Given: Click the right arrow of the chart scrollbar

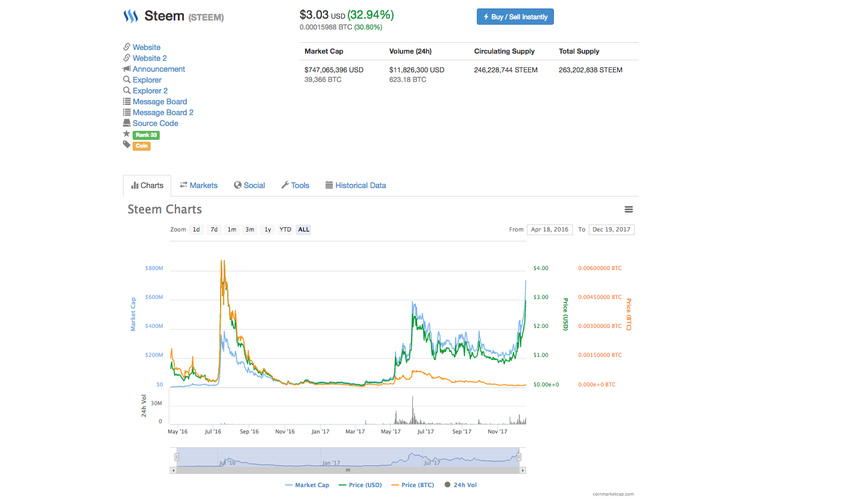Looking at the screenshot, I should point(523,470).
